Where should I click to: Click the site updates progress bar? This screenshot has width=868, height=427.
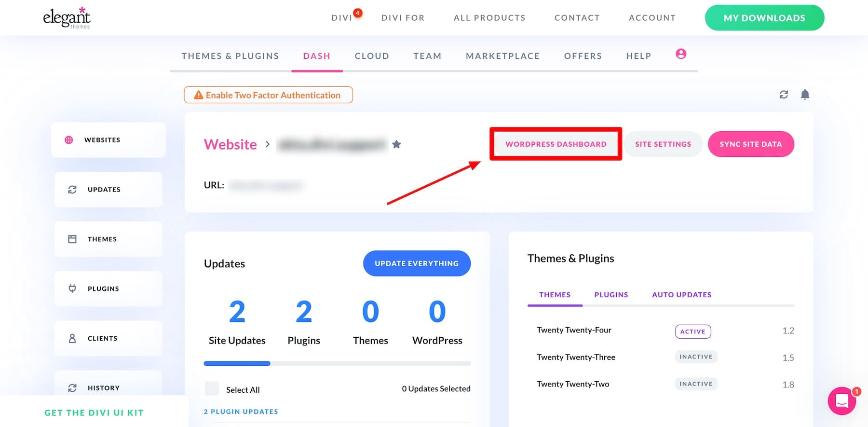tap(337, 363)
